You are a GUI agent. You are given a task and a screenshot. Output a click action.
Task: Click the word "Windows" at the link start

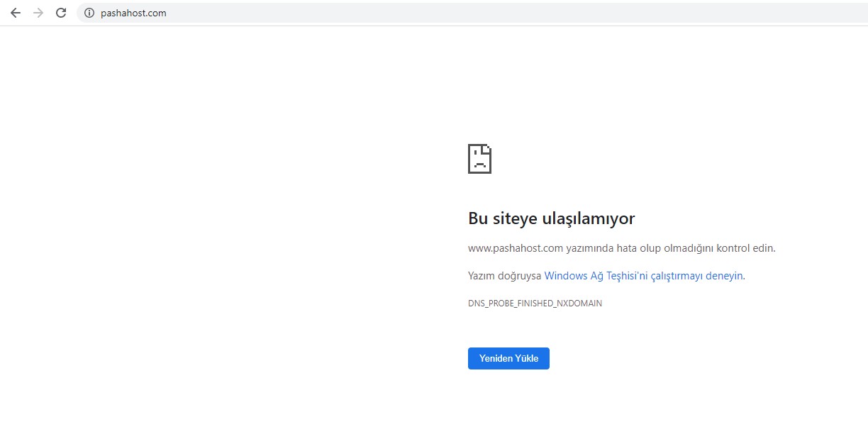coord(566,276)
